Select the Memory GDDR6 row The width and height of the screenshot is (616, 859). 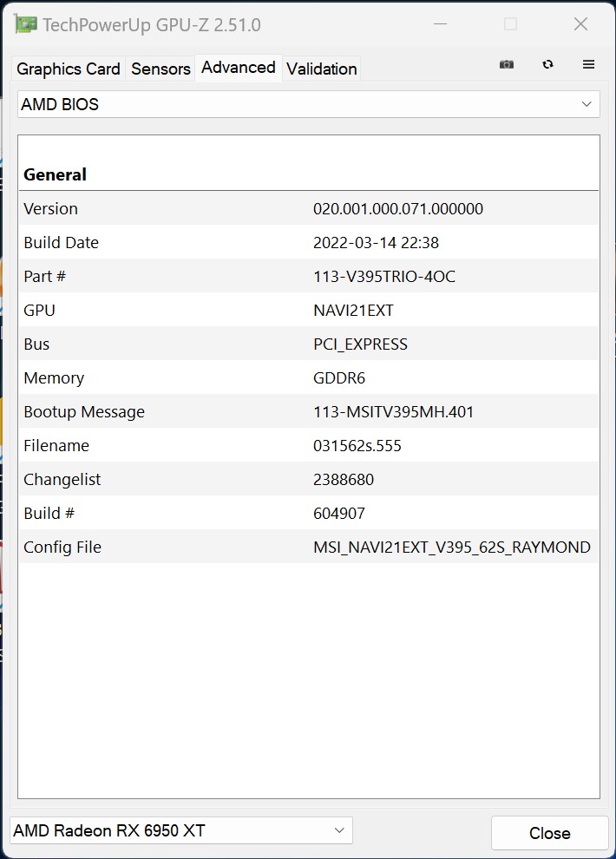click(308, 378)
